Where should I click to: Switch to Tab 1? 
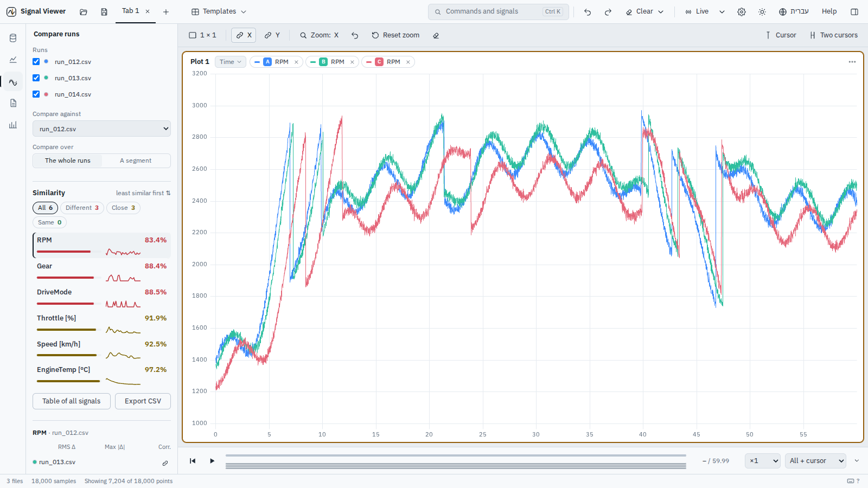(130, 11)
